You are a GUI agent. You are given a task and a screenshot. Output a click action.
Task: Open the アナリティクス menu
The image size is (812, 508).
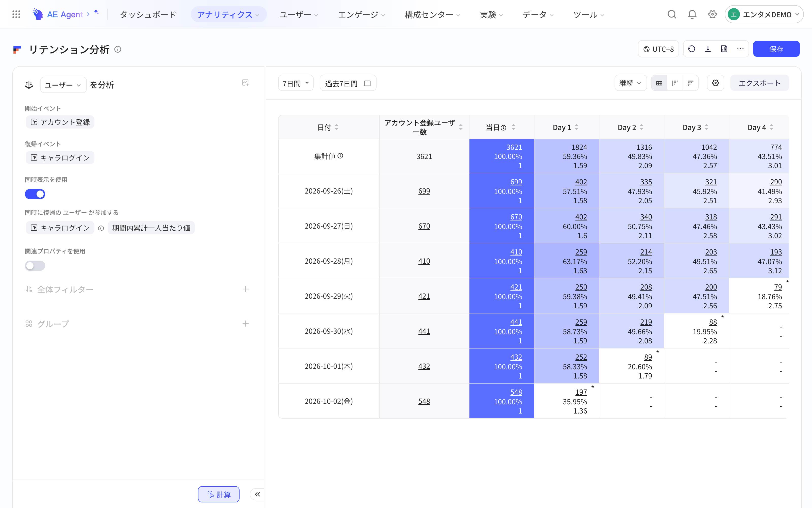pyautogui.click(x=228, y=14)
